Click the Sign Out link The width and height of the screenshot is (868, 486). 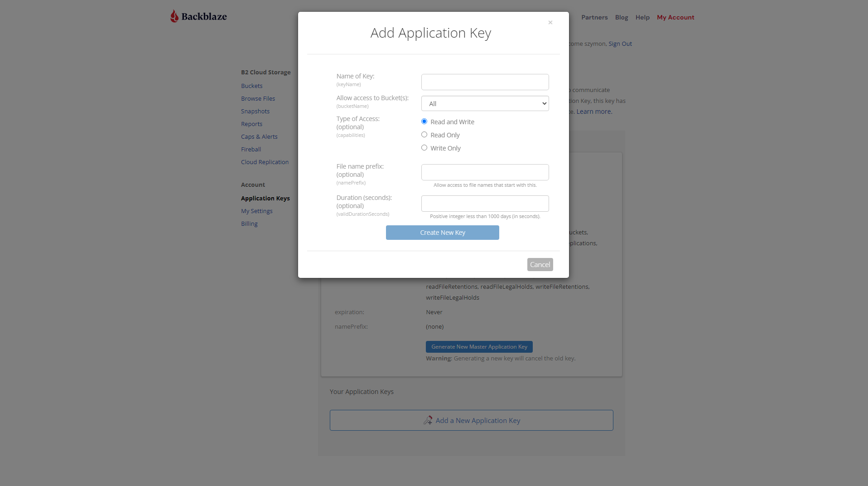tap(620, 44)
